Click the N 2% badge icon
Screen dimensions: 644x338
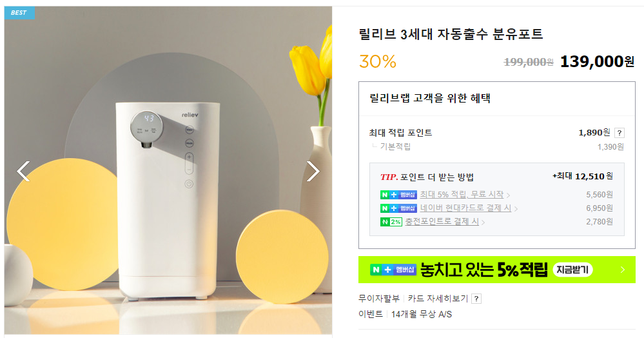[391, 222]
